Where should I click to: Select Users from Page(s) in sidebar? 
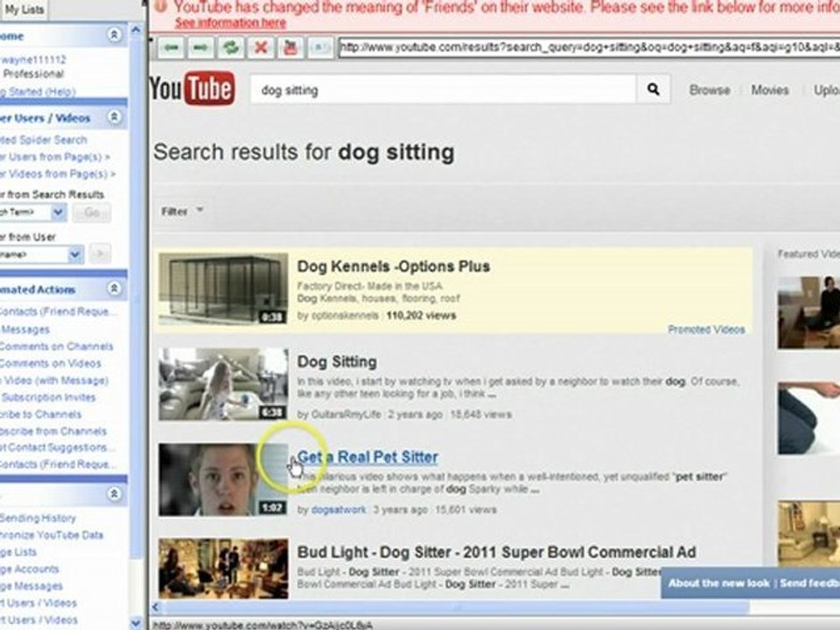[x=54, y=157]
